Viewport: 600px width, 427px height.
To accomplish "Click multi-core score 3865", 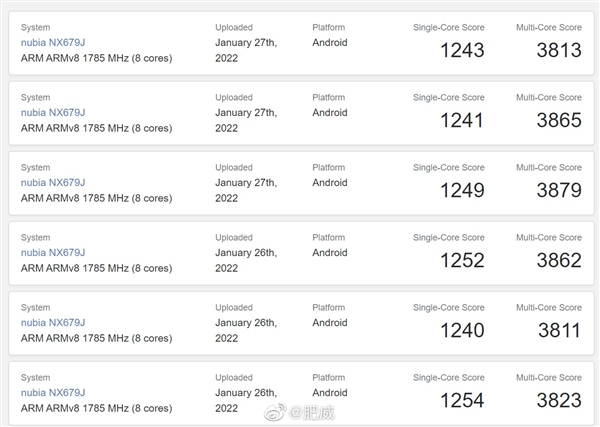I will coord(559,120).
